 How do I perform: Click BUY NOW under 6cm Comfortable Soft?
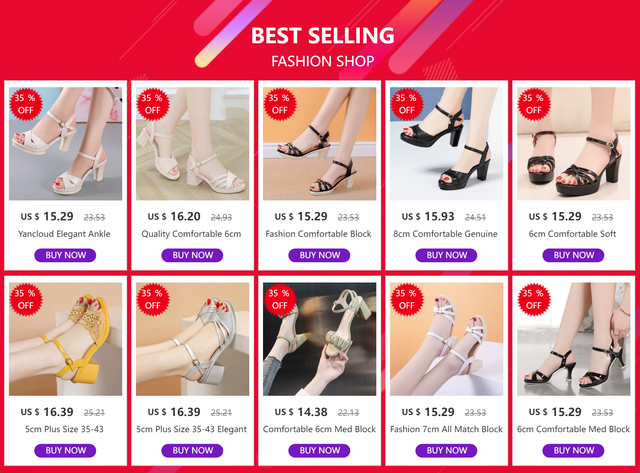click(573, 255)
